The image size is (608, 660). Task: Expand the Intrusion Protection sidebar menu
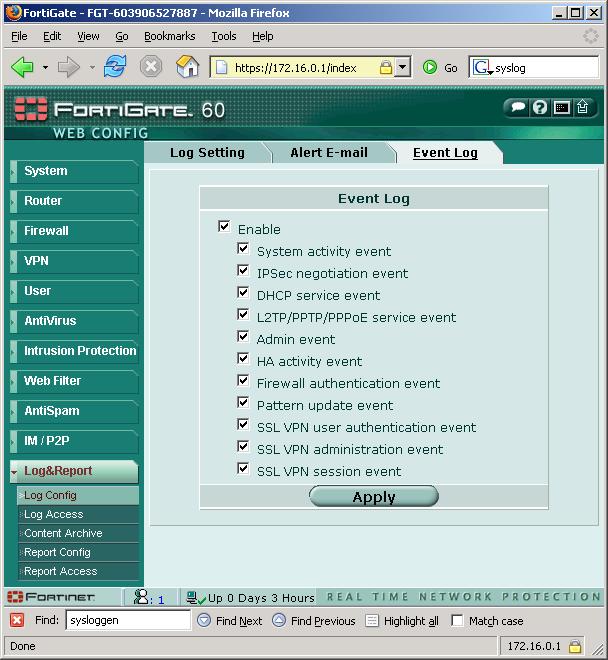pos(75,351)
